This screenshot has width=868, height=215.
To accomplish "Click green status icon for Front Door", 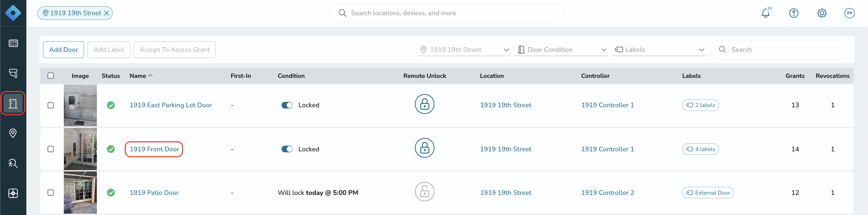I will (111, 149).
